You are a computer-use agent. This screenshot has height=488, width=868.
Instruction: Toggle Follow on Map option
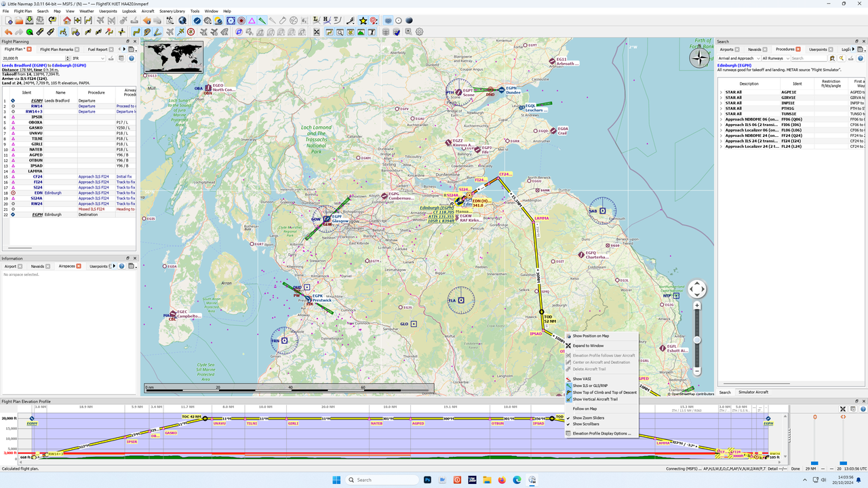pyautogui.click(x=585, y=409)
